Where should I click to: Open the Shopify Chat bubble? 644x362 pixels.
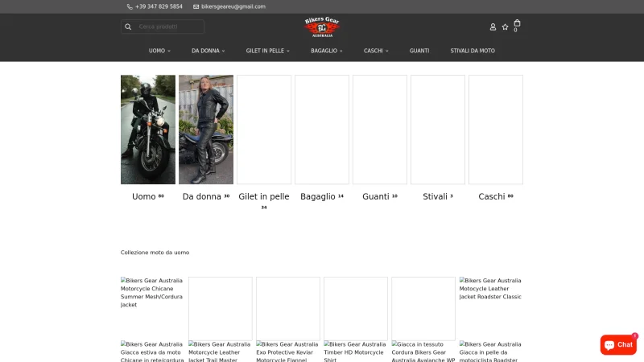pos(618,345)
